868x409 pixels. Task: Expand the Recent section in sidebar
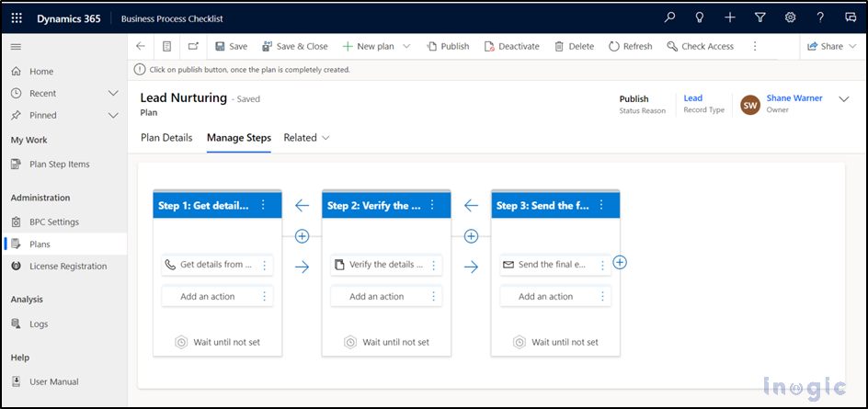click(113, 94)
